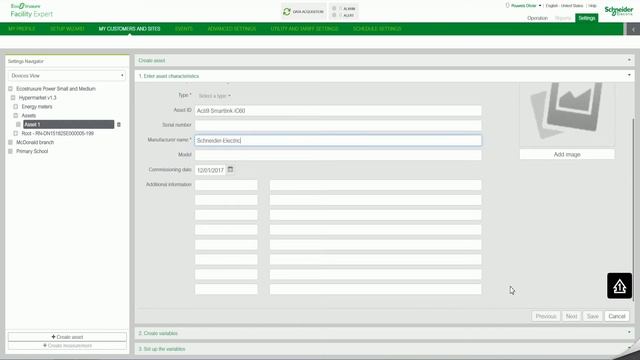Click the plus icon on Create asset
Image resolution: width=640 pixels, height=360 pixels.
[53, 337]
